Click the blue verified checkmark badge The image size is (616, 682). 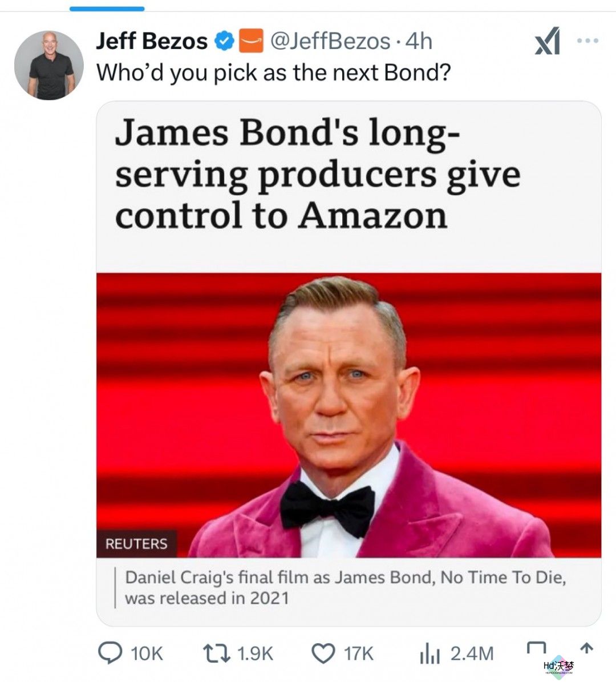224,41
